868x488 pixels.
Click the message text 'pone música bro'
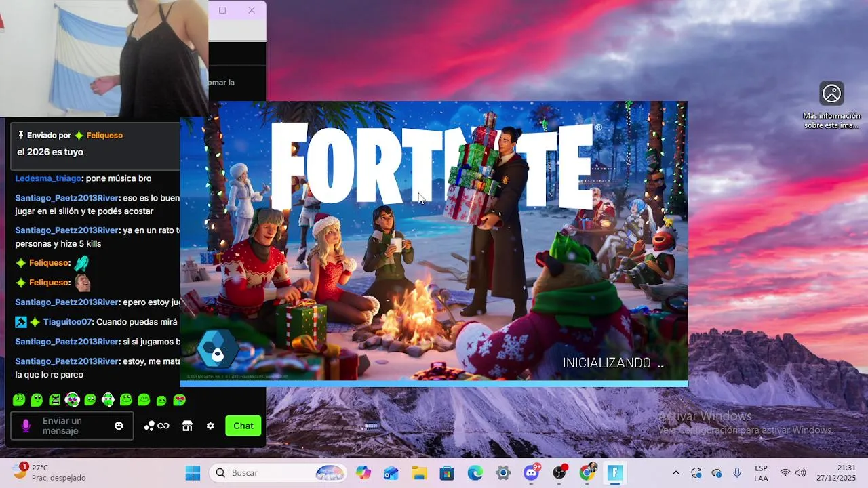[119, 178]
